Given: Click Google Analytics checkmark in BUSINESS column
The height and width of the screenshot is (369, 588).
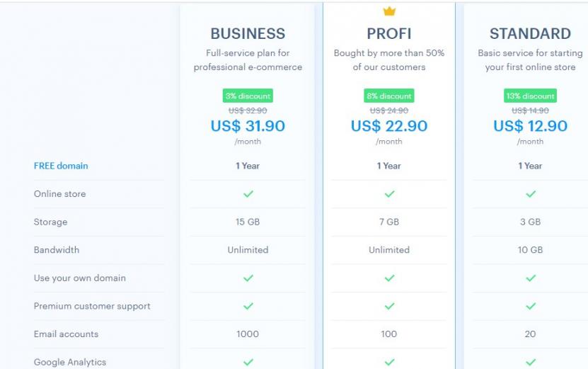Looking at the screenshot, I should [248, 362].
